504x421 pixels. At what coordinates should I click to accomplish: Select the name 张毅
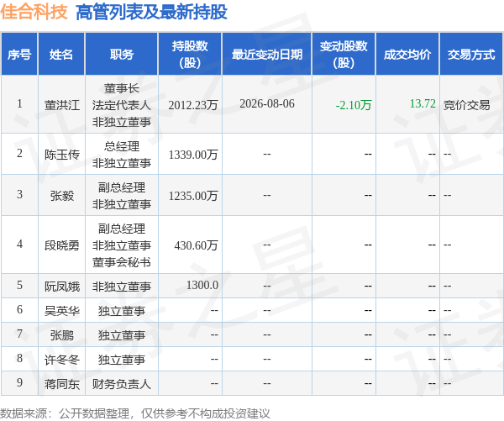tap(61, 196)
